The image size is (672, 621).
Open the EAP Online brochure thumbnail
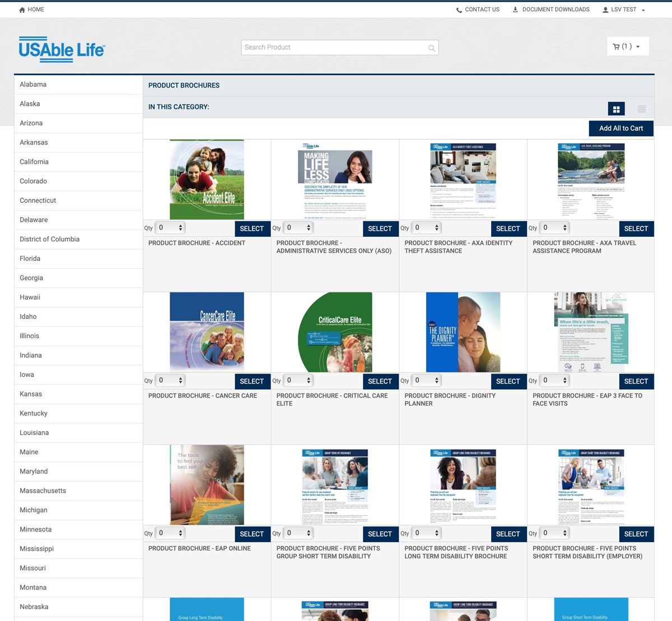pos(207,485)
